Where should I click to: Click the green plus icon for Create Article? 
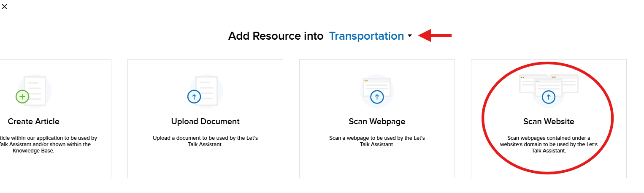(x=22, y=97)
